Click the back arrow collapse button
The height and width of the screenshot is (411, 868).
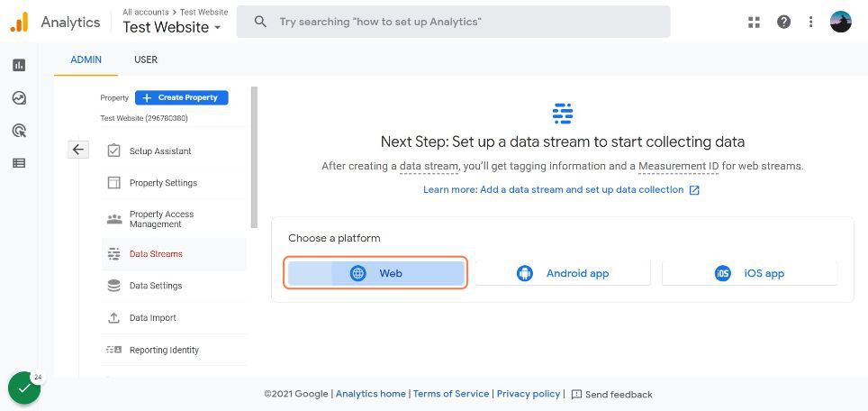[78, 150]
